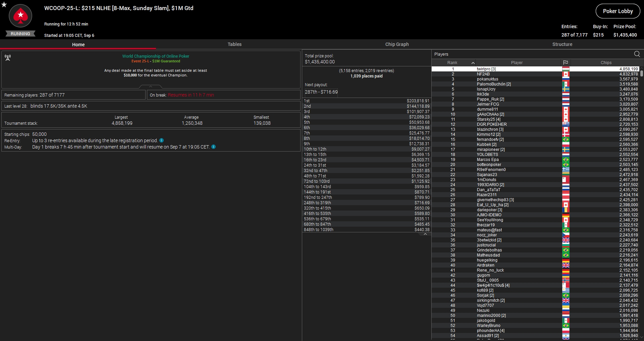
Task: Click 848th to 1039th payout row
Action: click(x=367, y=230)
